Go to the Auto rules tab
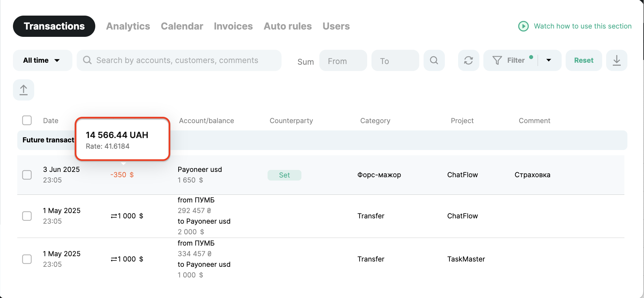 coord(287,26)
